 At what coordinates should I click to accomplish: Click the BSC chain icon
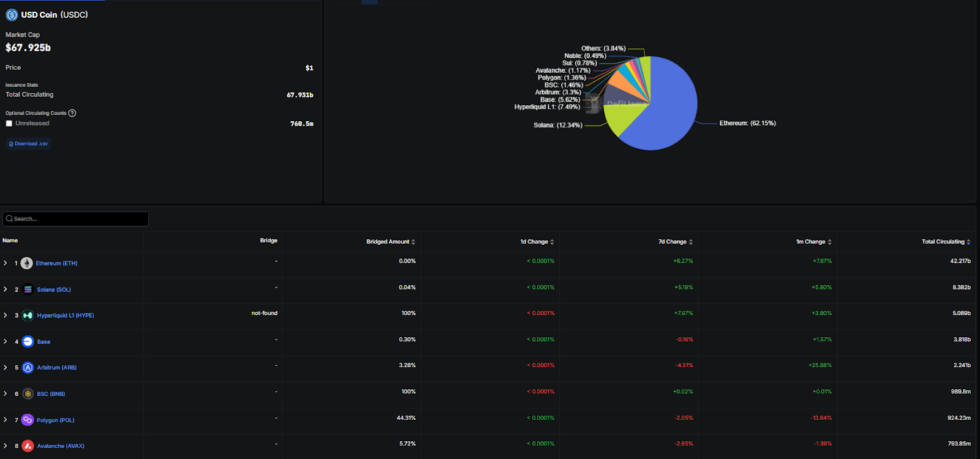coord(28,394)
